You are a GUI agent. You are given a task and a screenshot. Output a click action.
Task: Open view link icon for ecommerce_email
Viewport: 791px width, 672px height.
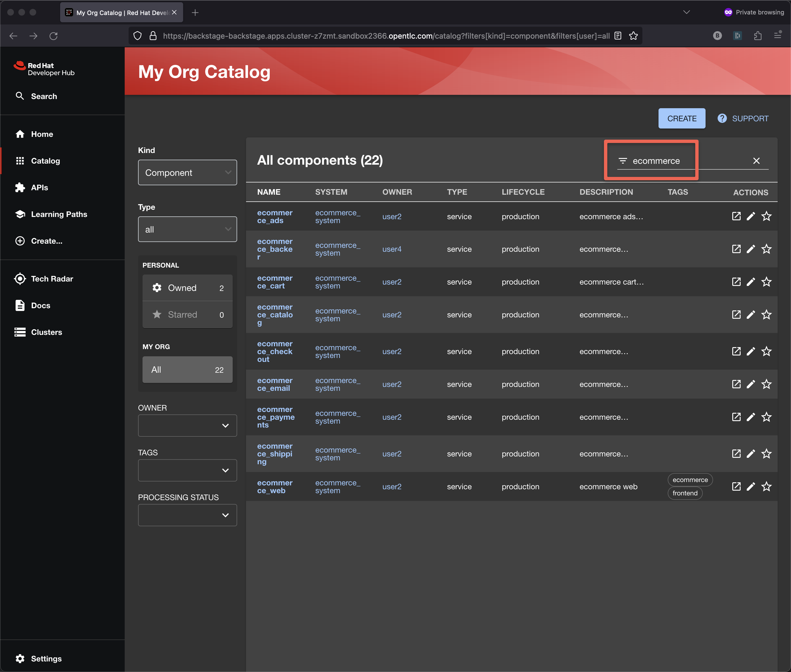(736, 384)
